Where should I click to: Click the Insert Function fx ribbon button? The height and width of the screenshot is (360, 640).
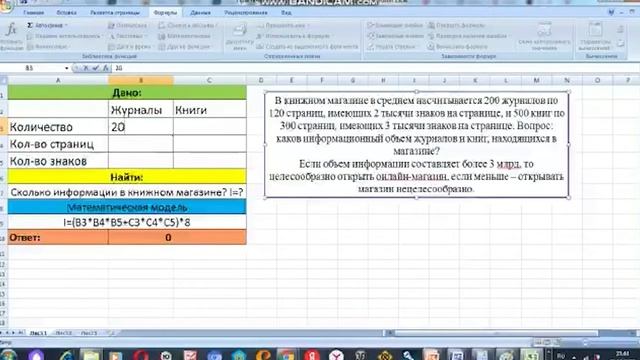click(x=11, y=36)
